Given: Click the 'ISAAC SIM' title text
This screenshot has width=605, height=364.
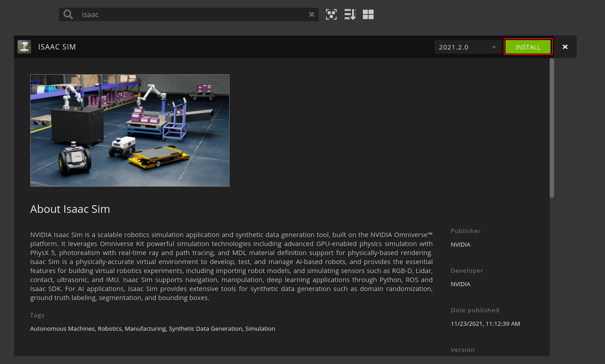Looking at the screenshot, I should tap(57, 47).
